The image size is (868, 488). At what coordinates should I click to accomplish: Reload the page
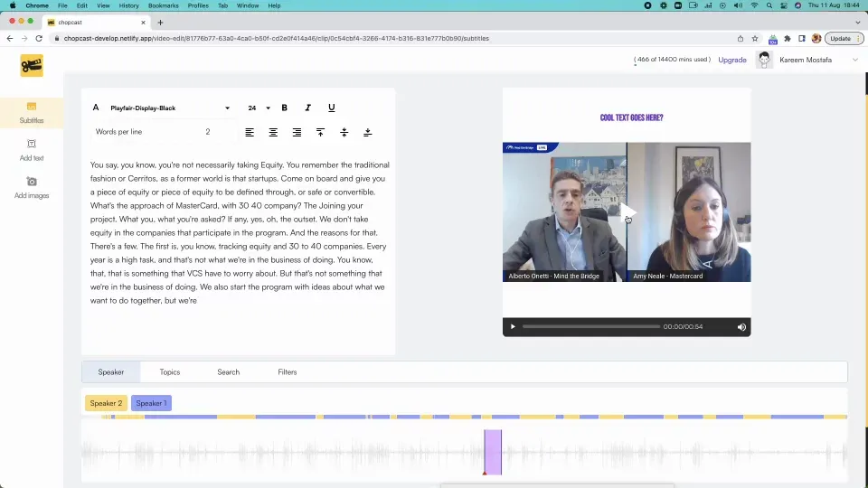tap(39, 38)
